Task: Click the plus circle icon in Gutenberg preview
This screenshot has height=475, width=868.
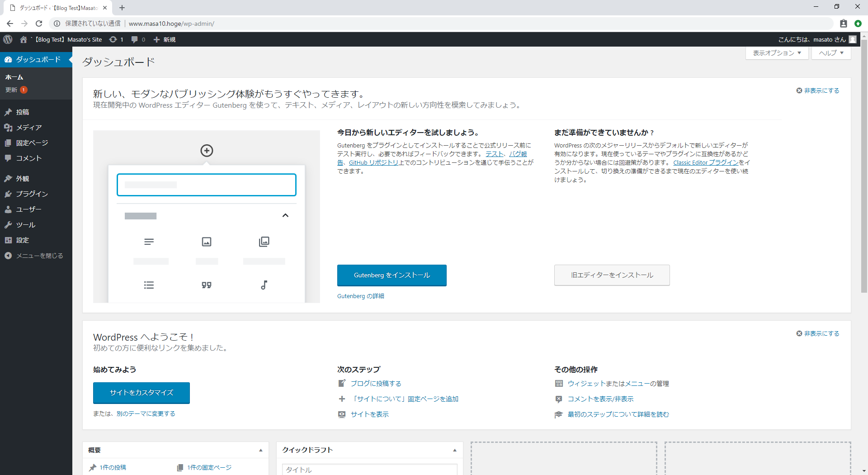Action: click(207, 151)
